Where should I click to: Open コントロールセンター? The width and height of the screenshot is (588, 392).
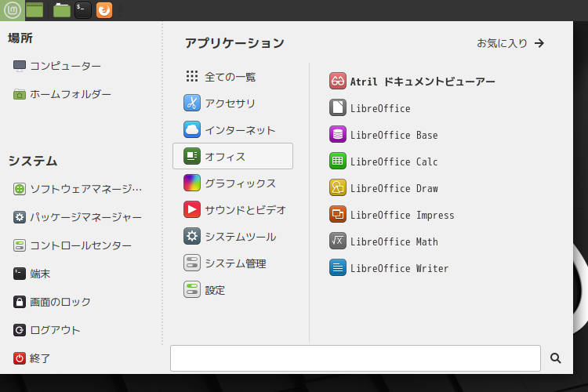tap(72, 245)
